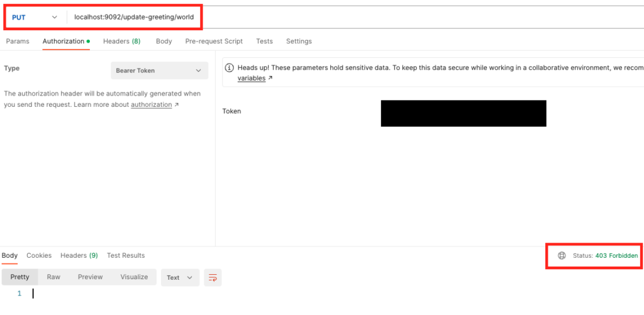Screen dimensions: 644x315
Task: Open the PUT method dropdown
Action: [x=35, y=17]
